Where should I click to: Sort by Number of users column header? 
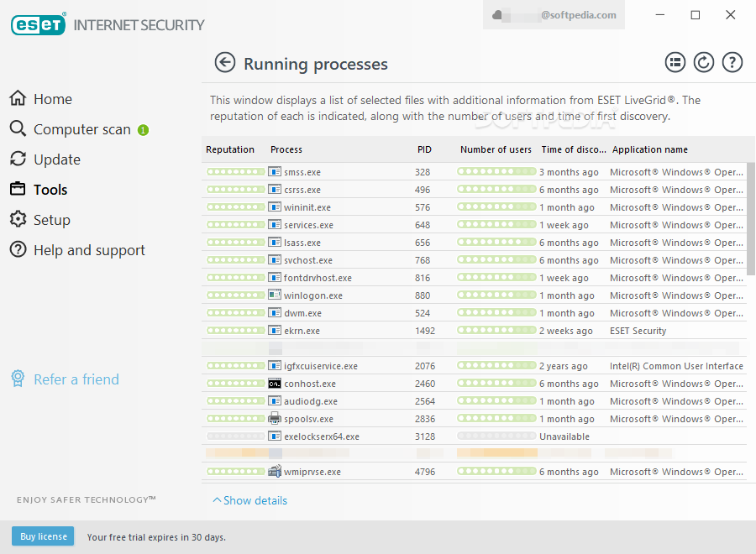coord(496,149)
